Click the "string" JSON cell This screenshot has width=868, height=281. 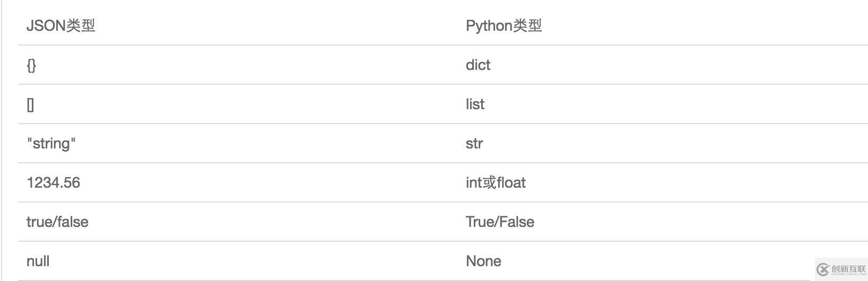[x=51, y=144]
